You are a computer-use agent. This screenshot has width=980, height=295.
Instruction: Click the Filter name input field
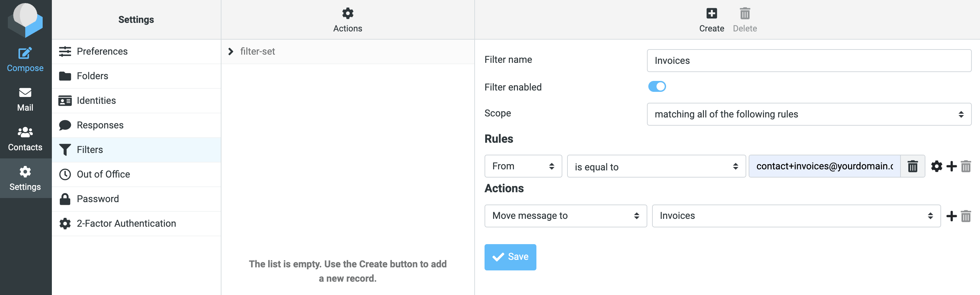[808, 60]
